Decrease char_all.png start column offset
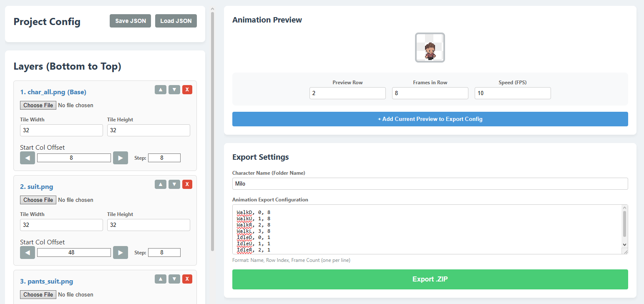The height and width of the screenshot is (304, 644). 28,158
